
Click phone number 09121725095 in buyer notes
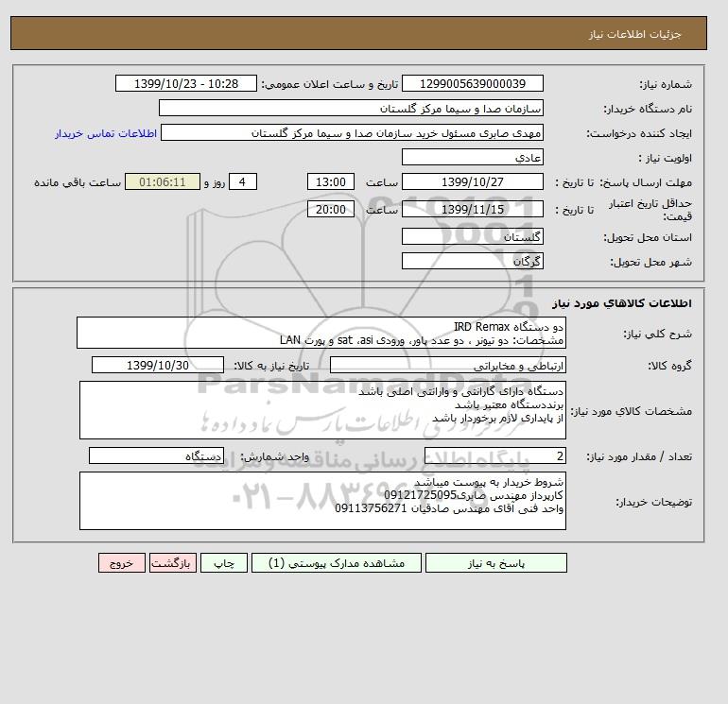point(420,495)
